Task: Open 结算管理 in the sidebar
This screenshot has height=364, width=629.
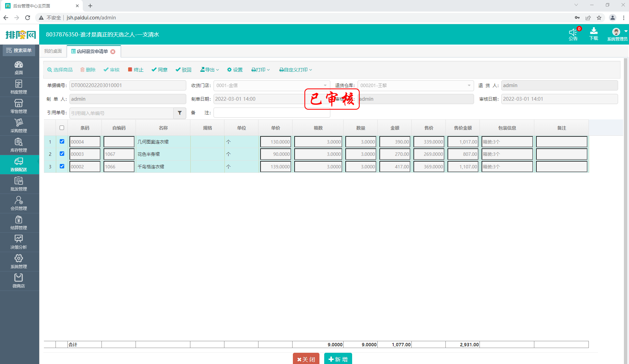Action: 19,223
